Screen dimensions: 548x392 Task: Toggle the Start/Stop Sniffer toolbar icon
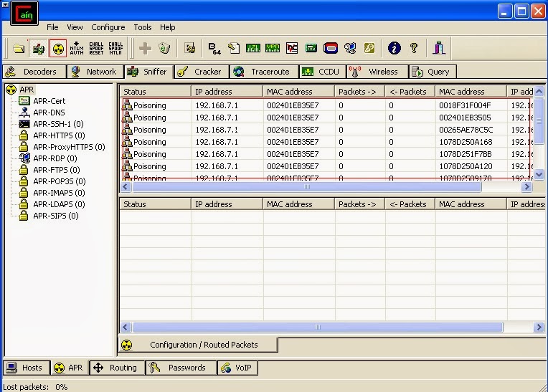39,48
